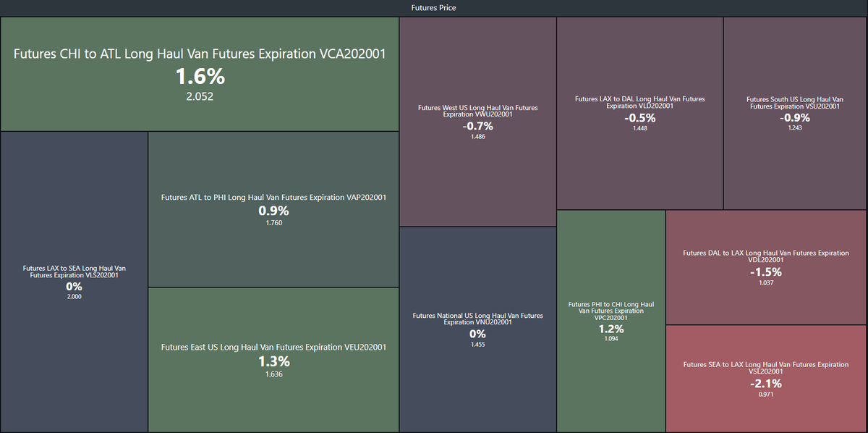Image resolution: width=868 pixels, height=433 pixels.
Task: Click the 1.2% value on PHI to CHI
Action: coord(611,329)
